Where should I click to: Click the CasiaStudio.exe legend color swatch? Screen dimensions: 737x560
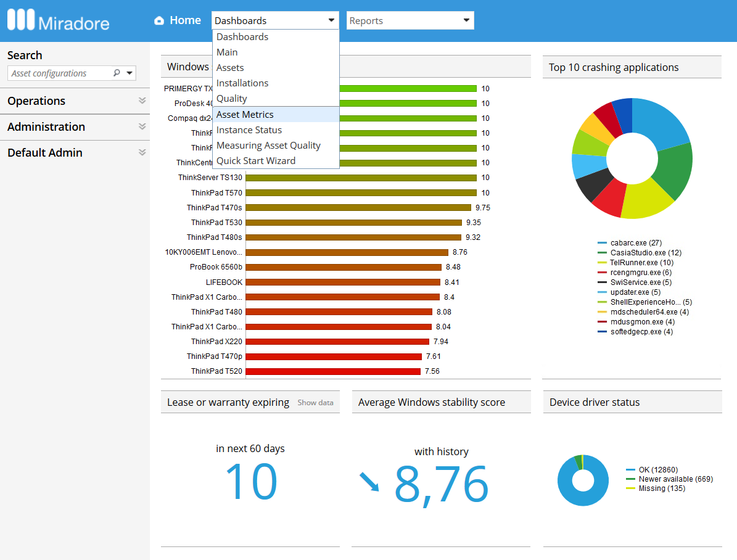[602, 253]
